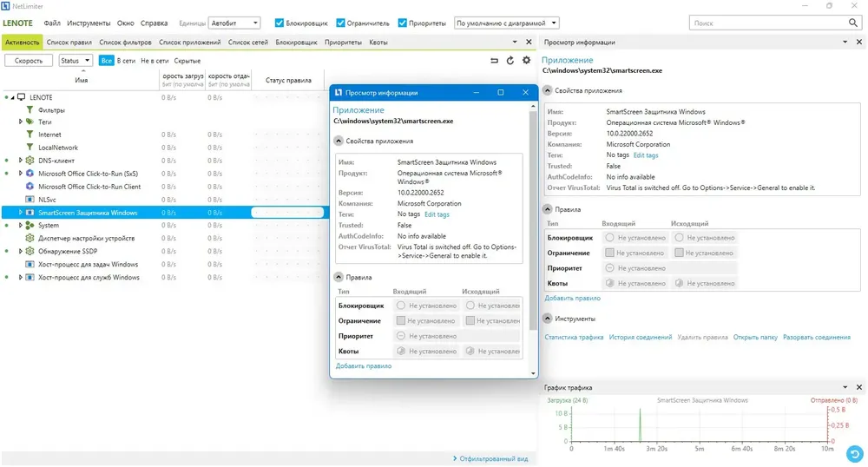Switch to the Список правил tab
Screen dimensions: 868x467
point(69,42)
